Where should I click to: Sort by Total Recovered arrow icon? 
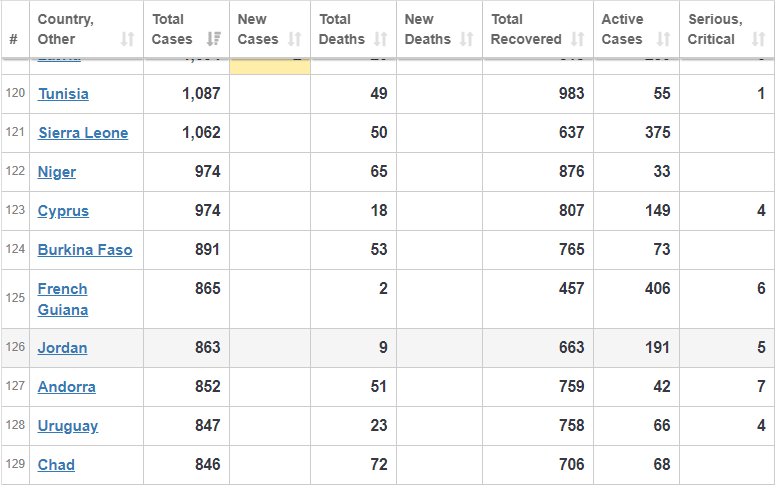pos(577,39)
